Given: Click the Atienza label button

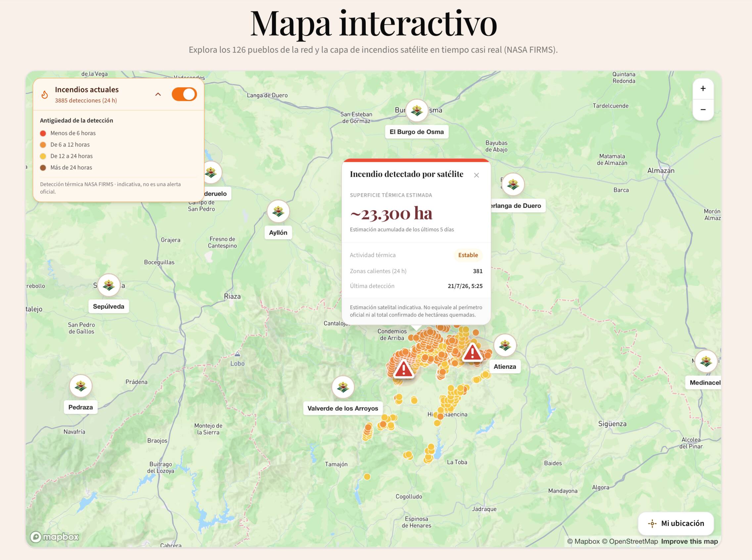Looking at the screenshot, I should 505,366.
